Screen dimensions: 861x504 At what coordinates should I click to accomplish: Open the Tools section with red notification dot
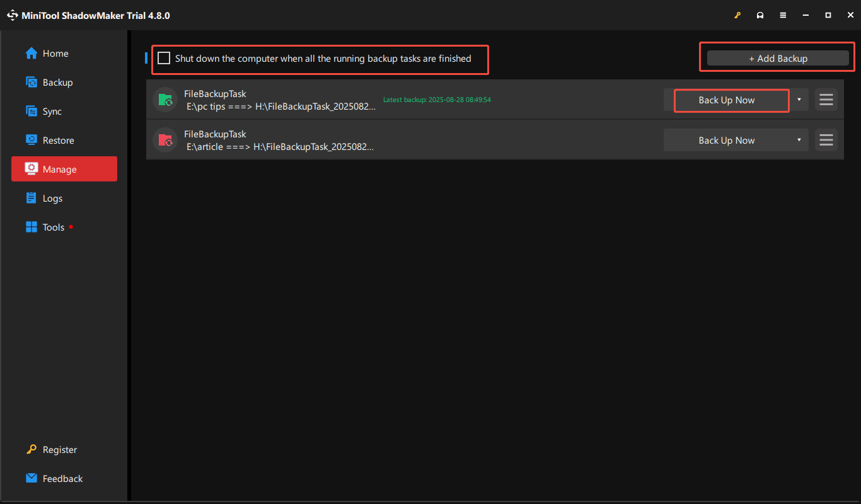[53, 227]
